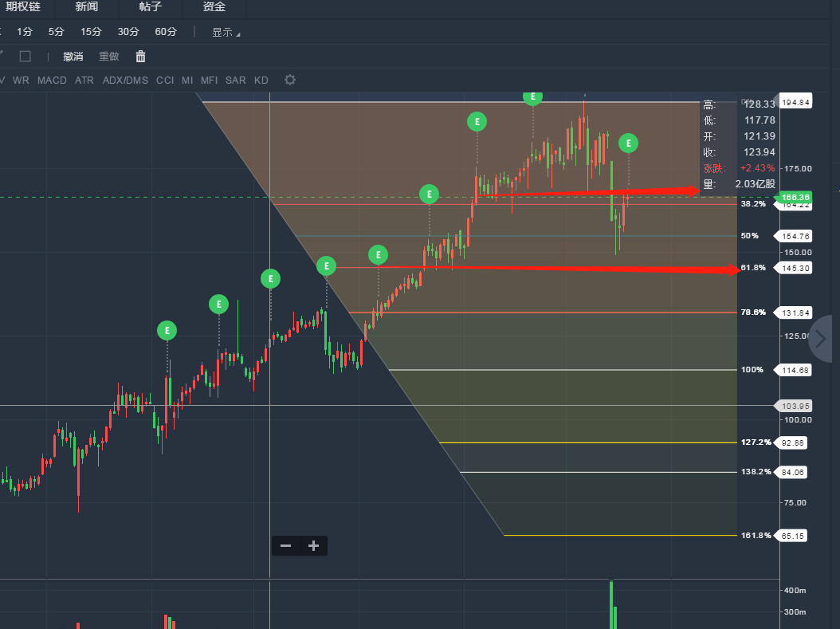Choose the 15分 timeframe
Viewport: 840px width, 629px height.
[x=91, y=32]
